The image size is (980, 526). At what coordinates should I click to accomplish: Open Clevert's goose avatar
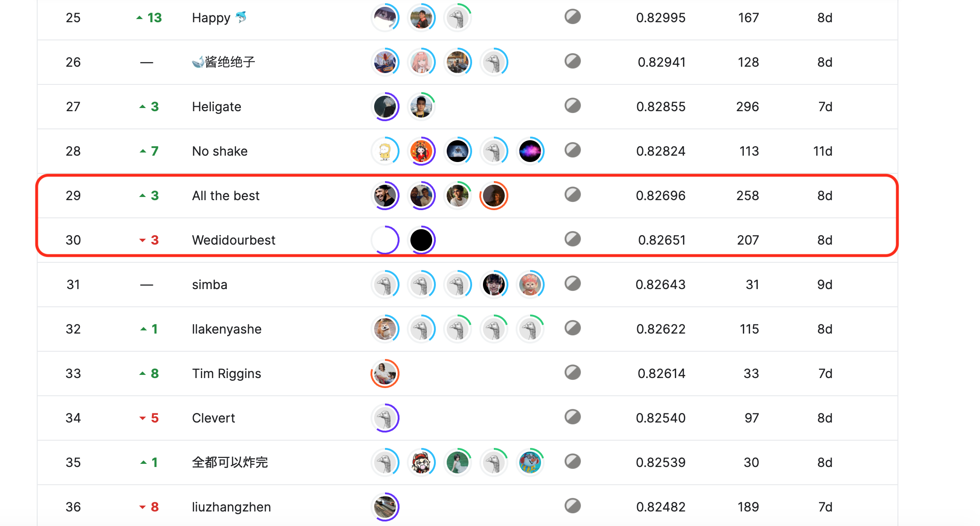pos(385,418)
